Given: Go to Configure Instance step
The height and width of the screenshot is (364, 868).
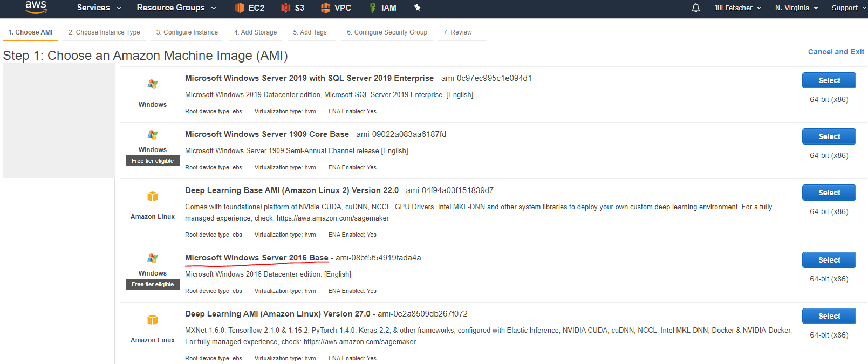Looking at the screenshot, I should pos(187,32).
